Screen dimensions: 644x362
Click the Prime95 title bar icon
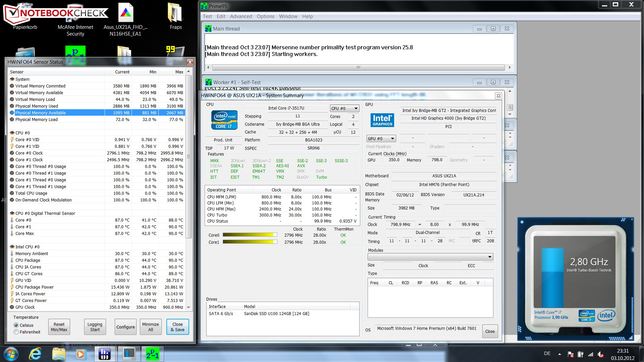pyautogui.click(x=204, y=6)
